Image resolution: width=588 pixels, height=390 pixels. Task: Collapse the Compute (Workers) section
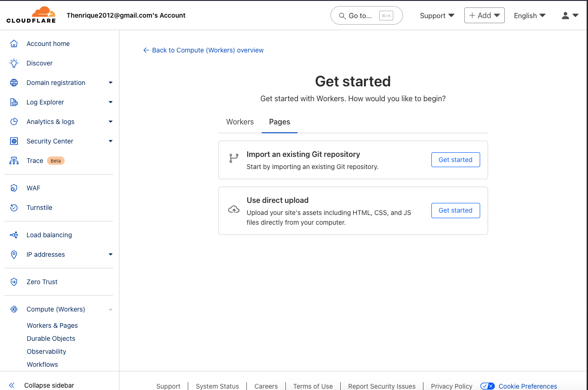point(111,309)
